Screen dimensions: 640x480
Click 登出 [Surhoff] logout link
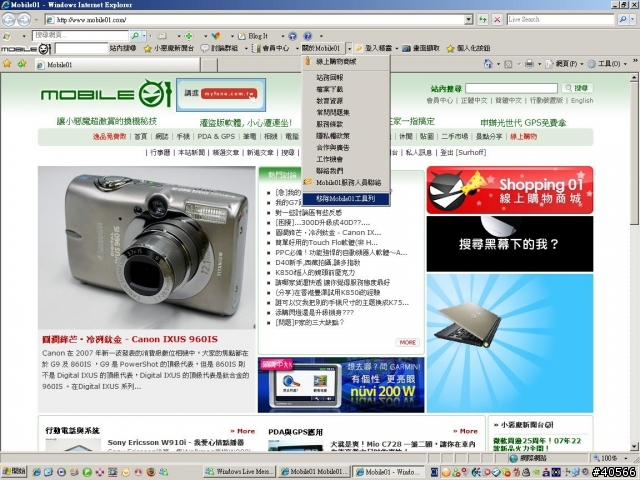[x=463, y=152]
